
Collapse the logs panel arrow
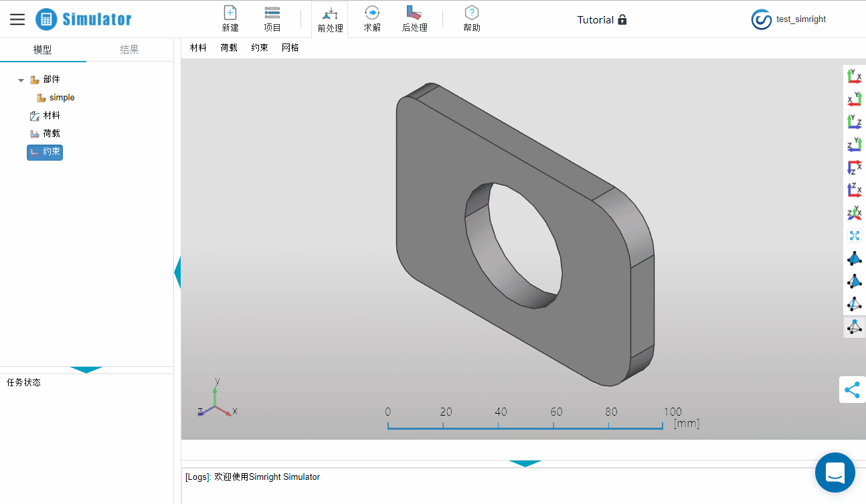[x=525, y=463]
